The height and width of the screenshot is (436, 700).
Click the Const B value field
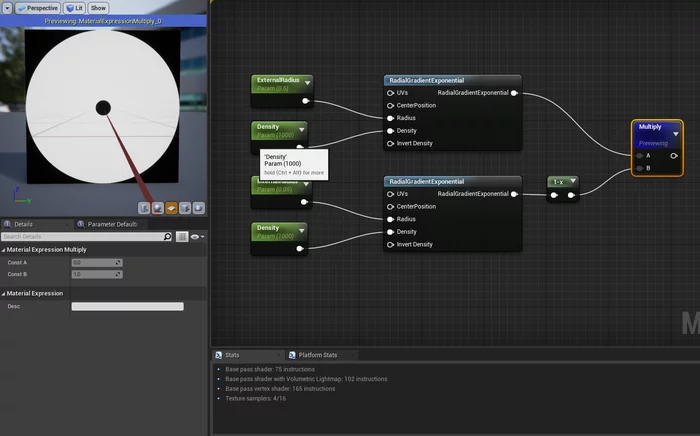97,274
